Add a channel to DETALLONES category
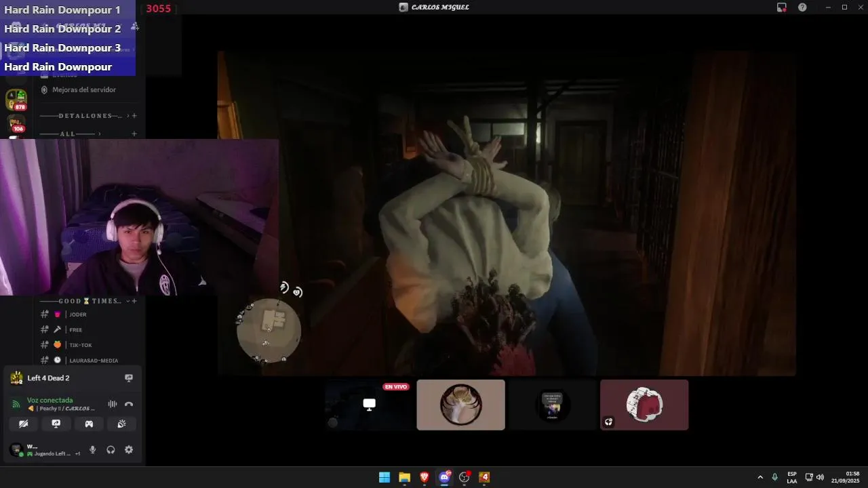This screenshot has width=868, height=488. [134, 116]
